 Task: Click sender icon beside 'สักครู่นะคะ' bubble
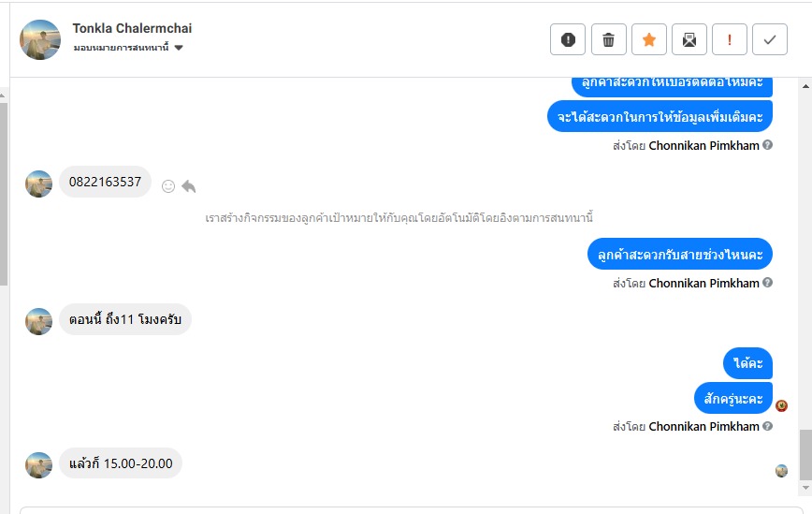782,405
